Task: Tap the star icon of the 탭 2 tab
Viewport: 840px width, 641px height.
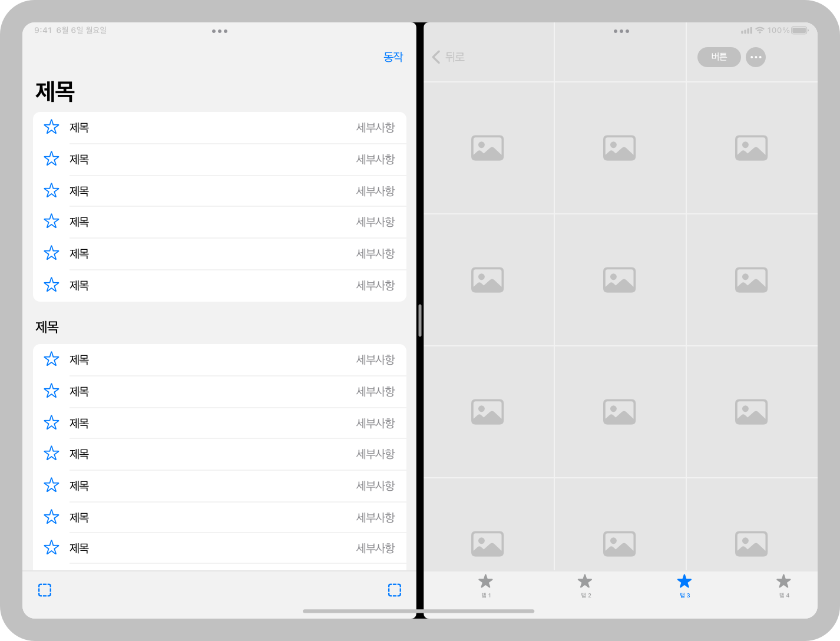Action: coord(585,581)
